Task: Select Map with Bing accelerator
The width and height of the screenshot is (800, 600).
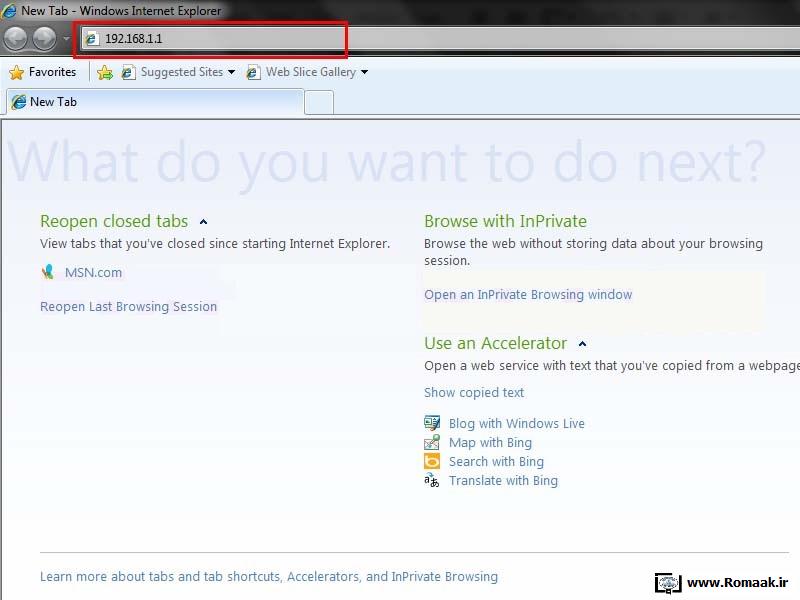Action: 490,442
